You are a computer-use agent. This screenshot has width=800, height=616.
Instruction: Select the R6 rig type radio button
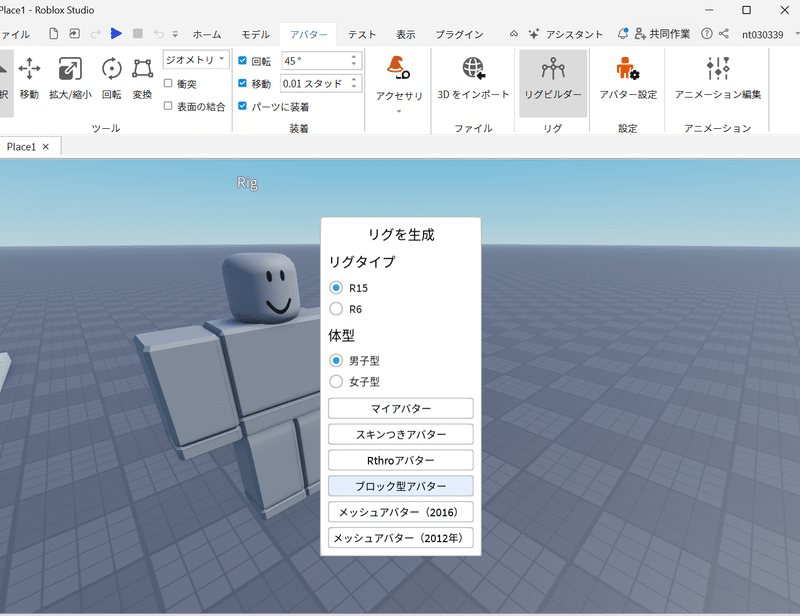(336, 309)
